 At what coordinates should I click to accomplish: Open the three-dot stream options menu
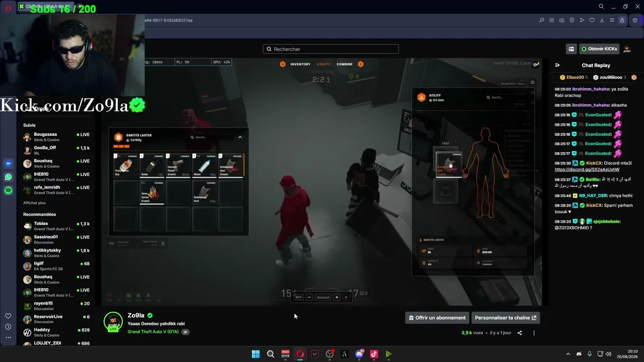(x=534, y=333)
